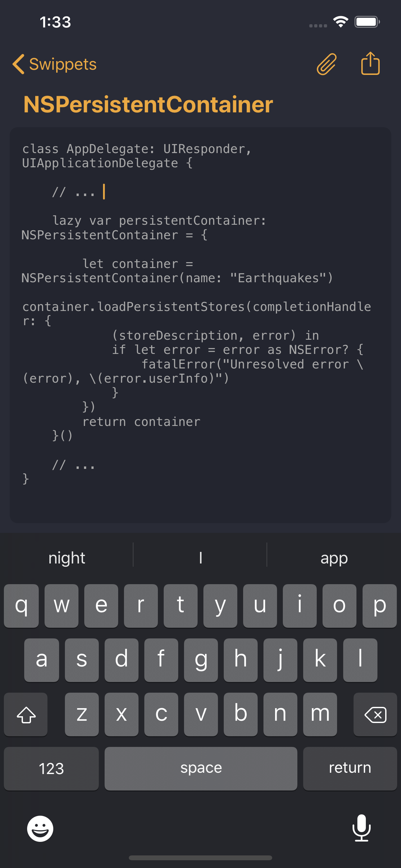Select the 'I' predictive text suggestion
This screenshot has width=401, height=868.
[x=200, y=558]
